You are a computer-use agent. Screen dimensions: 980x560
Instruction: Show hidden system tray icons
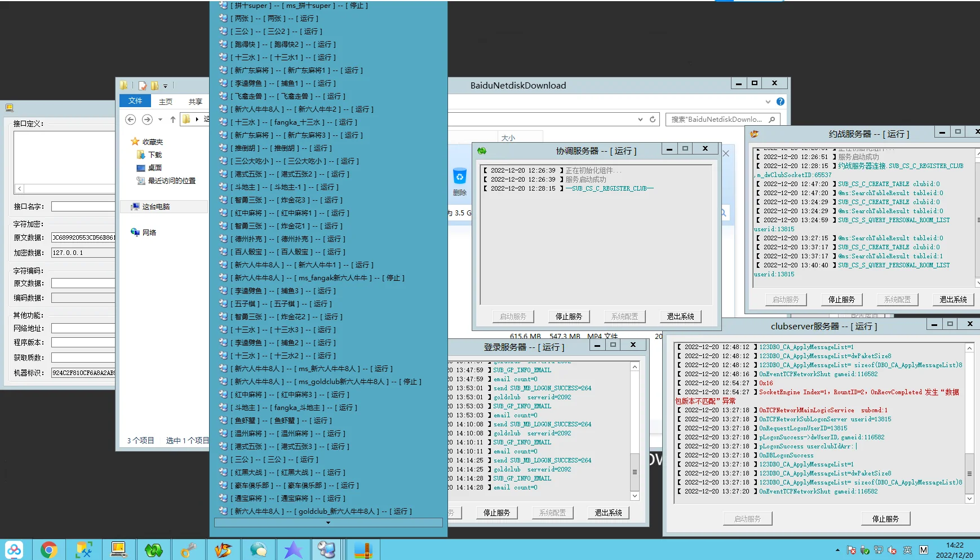[x=837, y=550]
